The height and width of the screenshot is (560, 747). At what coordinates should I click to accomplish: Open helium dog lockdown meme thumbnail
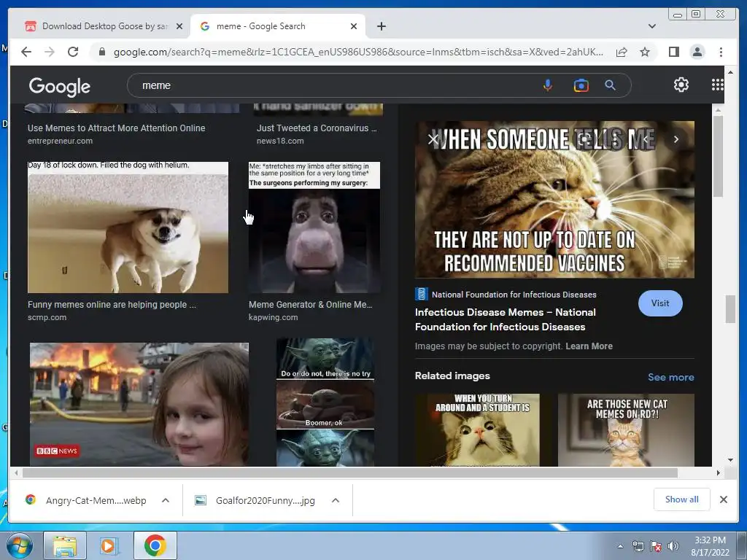[x=128, y=227]
